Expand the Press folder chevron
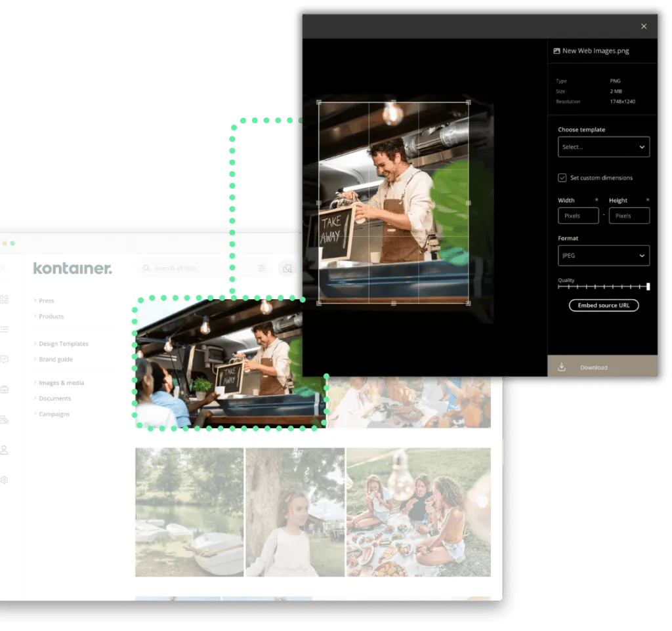672x631 pixels. (35, 300)
